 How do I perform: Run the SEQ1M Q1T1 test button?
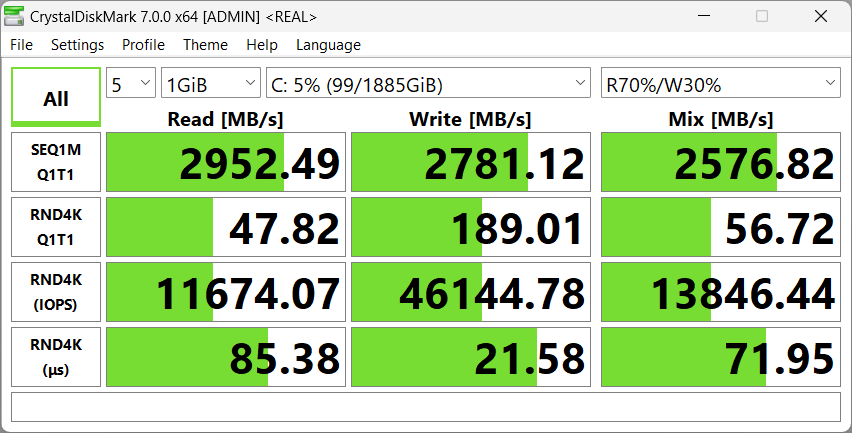click(x=56, y=162)
